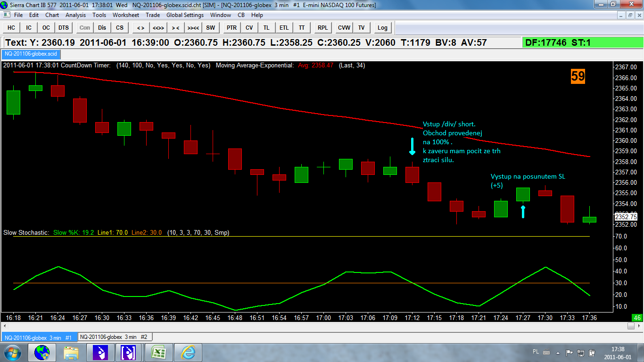Open Windows Explorer from the taskbar
This screenshot has width=644, height=362.
(x=71, y=352)
